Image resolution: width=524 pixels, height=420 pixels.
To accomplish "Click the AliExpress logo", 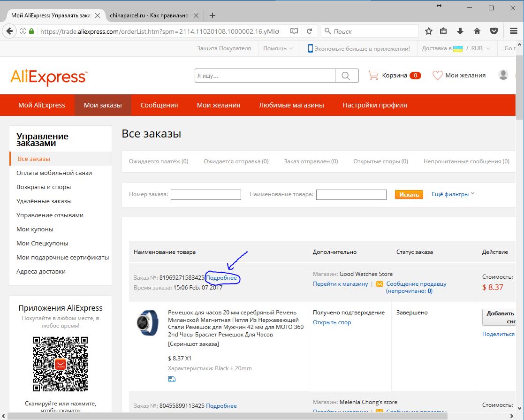I will coord(49,77).
